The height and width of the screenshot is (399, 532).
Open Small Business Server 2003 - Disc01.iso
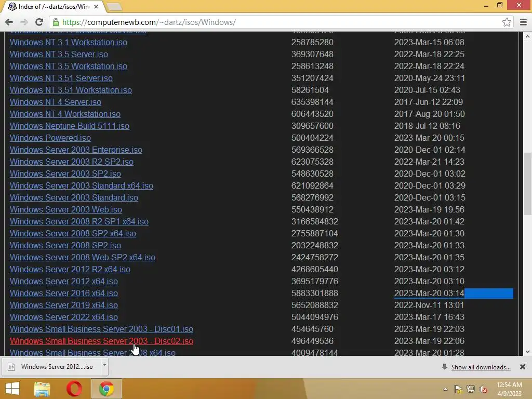point(101,329)
